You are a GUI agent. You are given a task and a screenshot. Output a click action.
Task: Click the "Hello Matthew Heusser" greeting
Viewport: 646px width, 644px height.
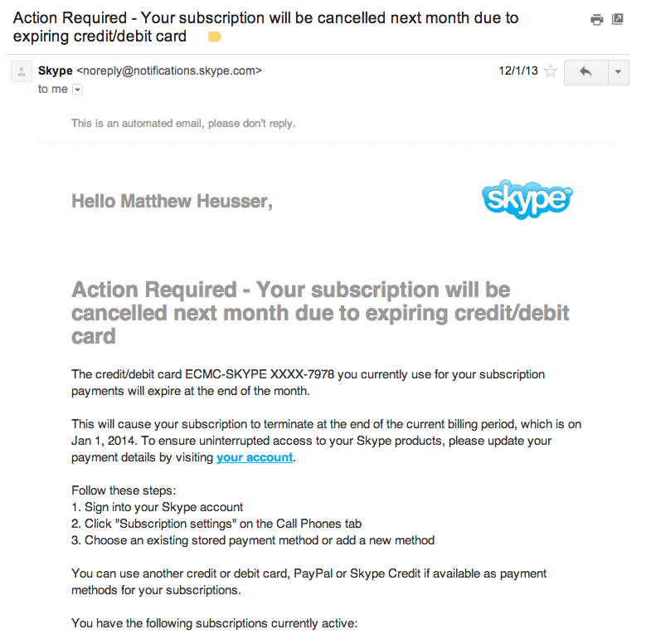(x=172, y=201)
